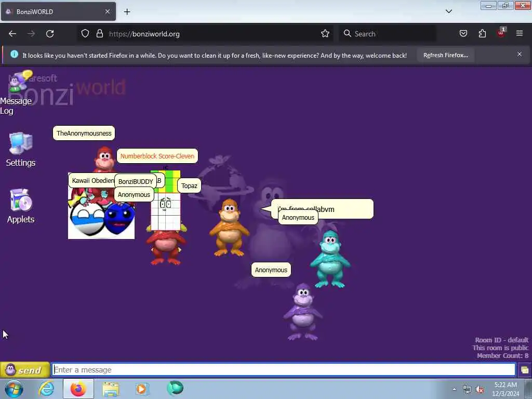The width and height of the screenshot is (532, 399).
Task: Click the Firefox Search box
Action: click(388, 34)
